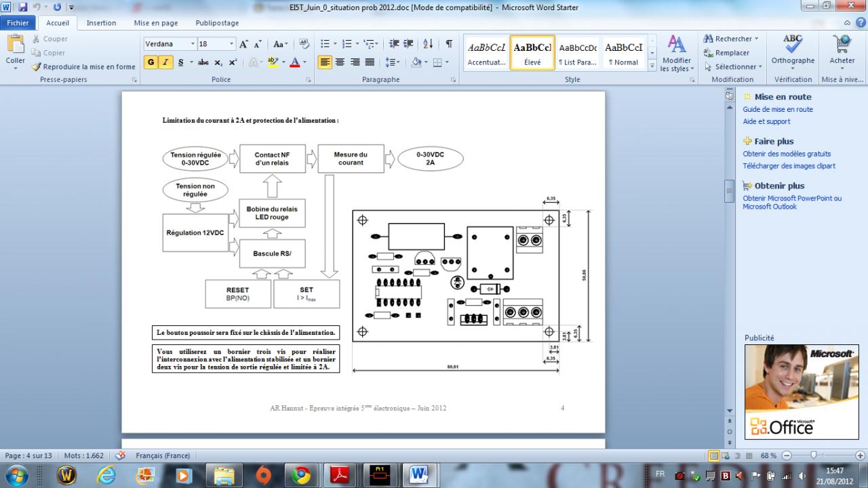
Task: Open the Aide et support link
Action: click(766, 121)
